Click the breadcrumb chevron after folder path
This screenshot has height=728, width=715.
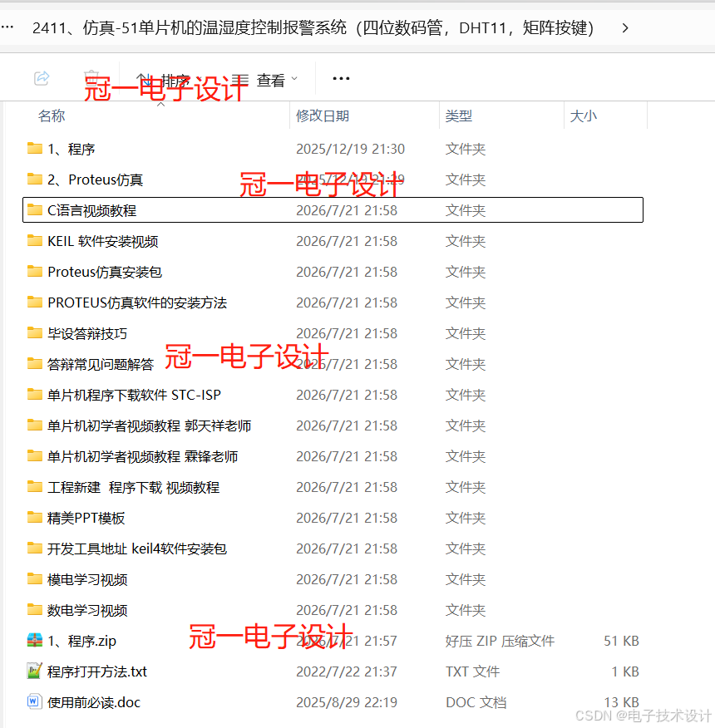point(625,28)
